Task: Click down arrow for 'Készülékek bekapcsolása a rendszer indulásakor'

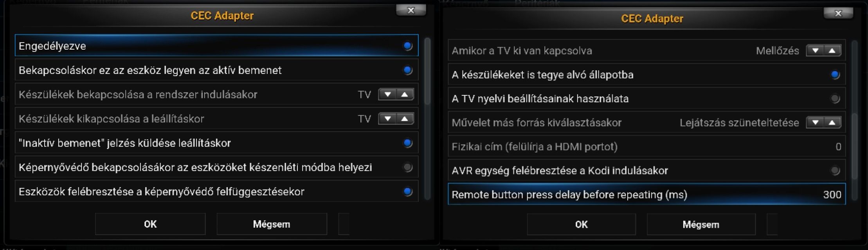Action: pyautogui.click(x=387, y=95)
